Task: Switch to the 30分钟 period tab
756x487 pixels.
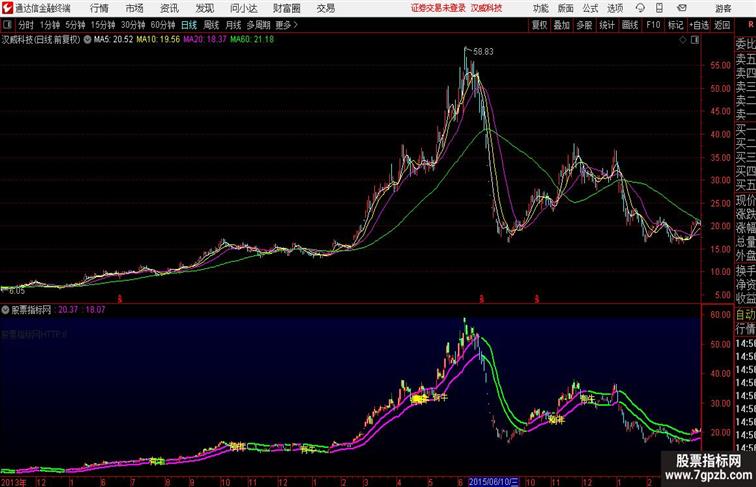Action: (x=133, y=25)
